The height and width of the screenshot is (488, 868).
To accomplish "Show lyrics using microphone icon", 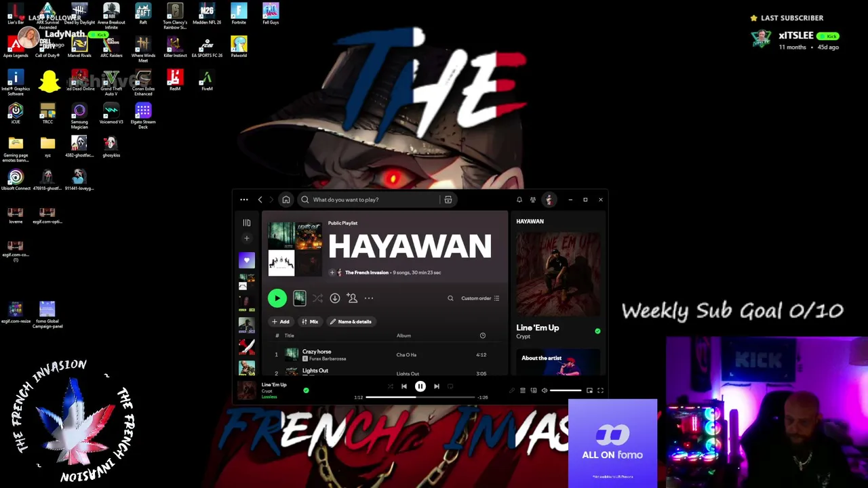I will (x=512, y=390).
